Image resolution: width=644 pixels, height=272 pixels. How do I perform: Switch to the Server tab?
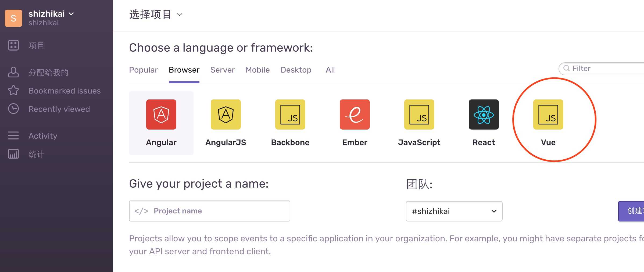pos(222,70)
